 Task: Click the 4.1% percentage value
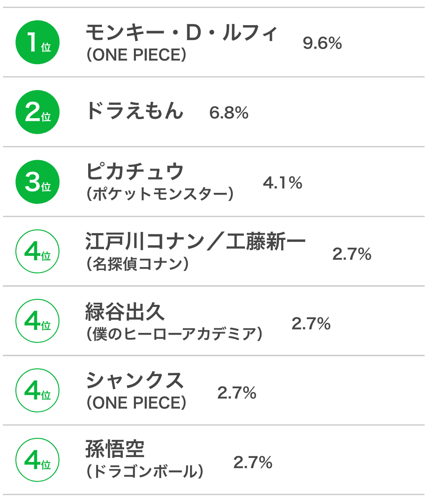tap(283, 183)
